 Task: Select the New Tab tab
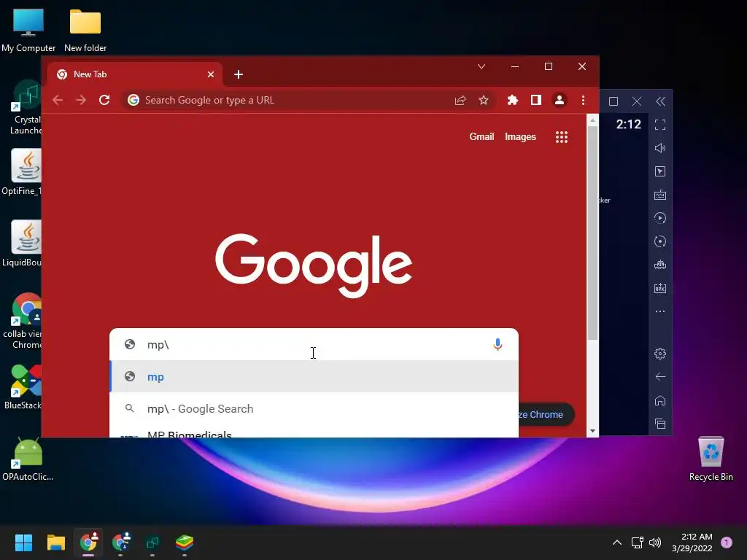(135, 74)
